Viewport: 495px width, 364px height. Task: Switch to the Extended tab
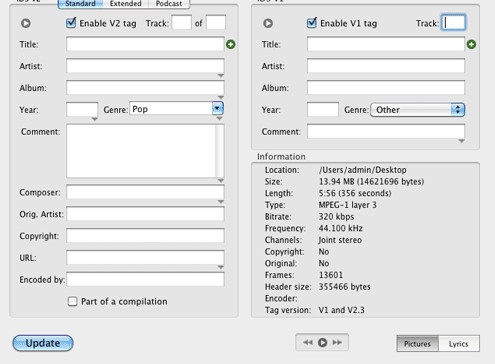click(126, 4)
